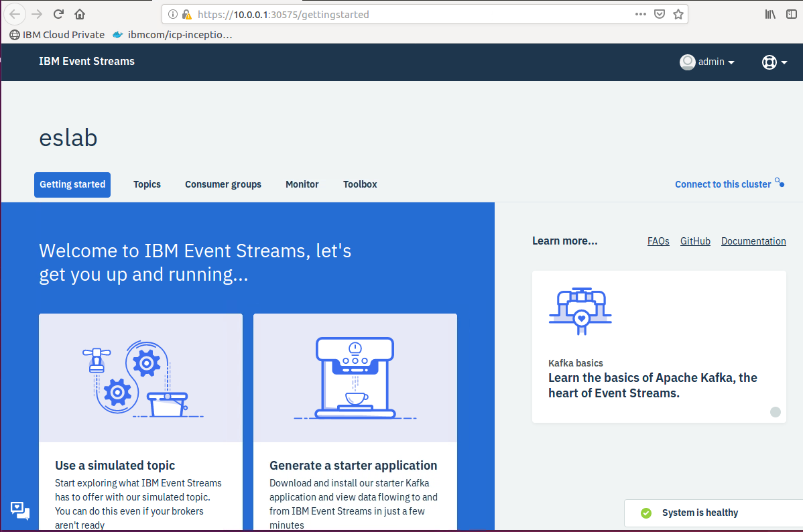
Task: Click the System is healthy status
Action: [700, 513]
